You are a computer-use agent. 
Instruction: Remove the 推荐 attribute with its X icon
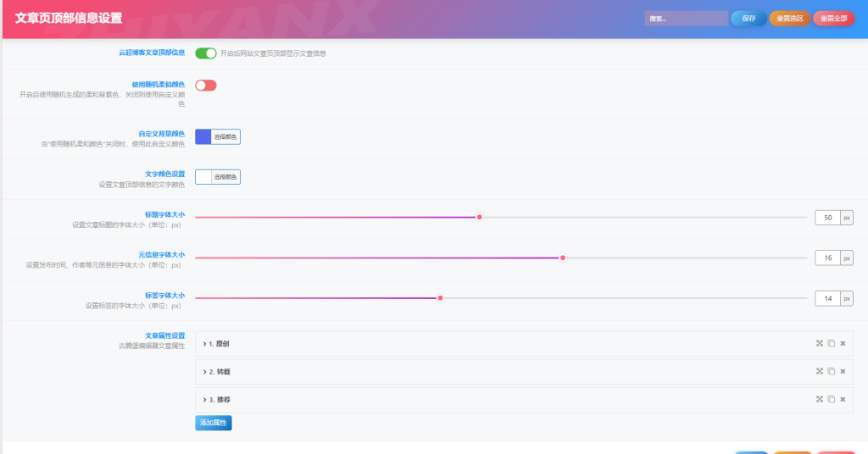pos(843,399)
